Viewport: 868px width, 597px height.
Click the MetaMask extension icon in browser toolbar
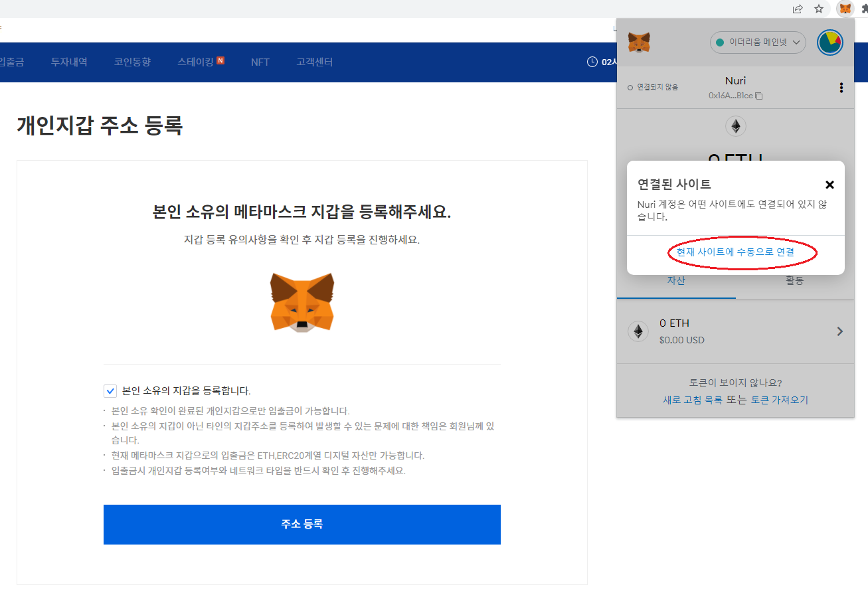[845, 9]
